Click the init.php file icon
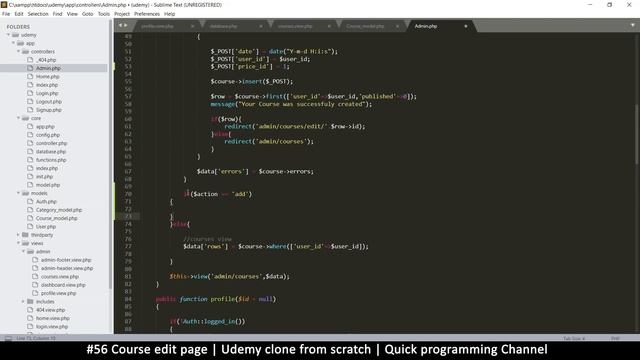This screenshot has height=360, width=640. 30,176
